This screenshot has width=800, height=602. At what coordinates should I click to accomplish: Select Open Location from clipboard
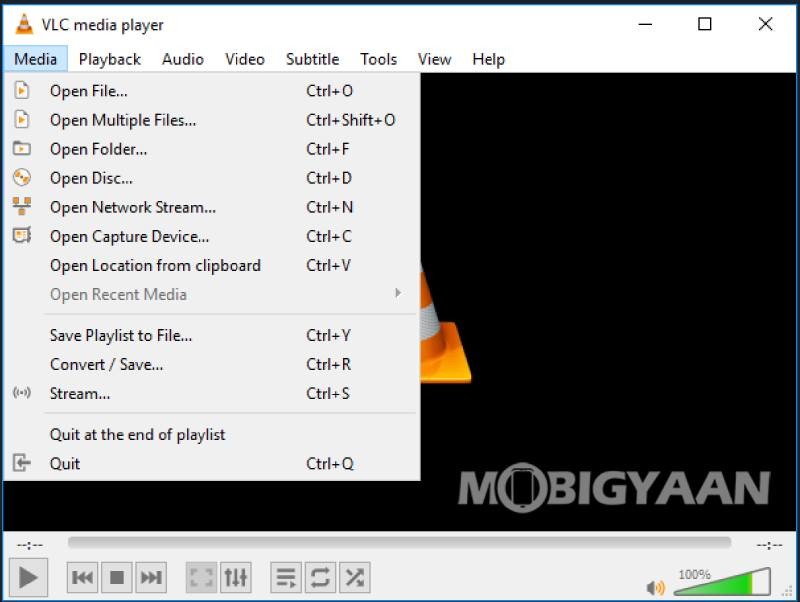coord(212,265)
